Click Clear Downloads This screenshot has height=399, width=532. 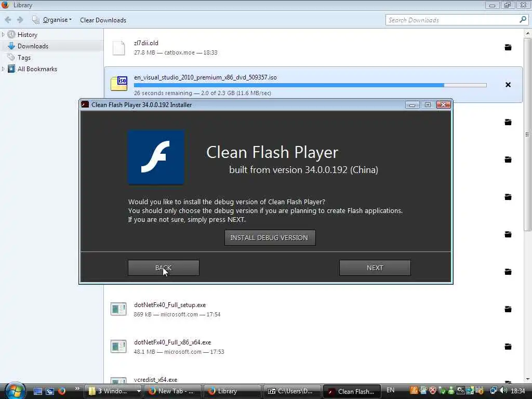(103, 20)
